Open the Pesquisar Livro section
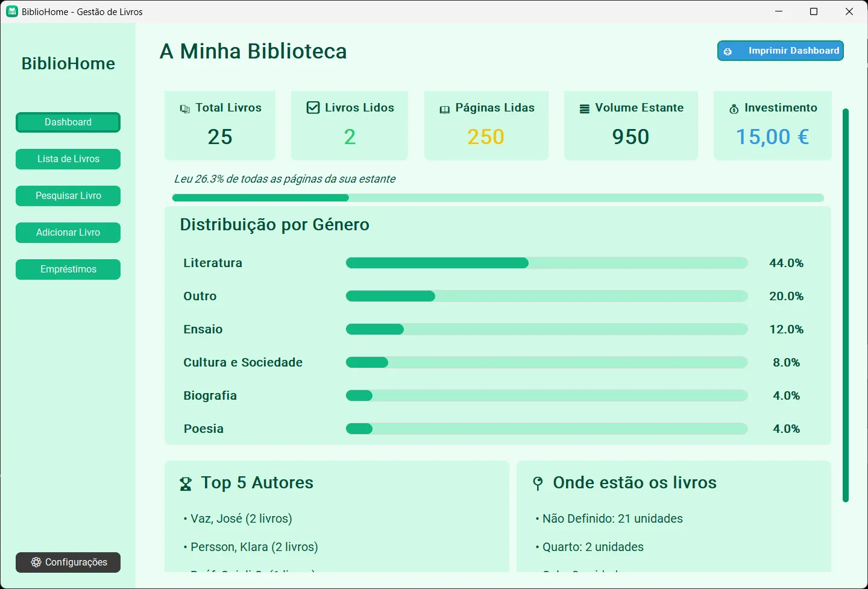 (x=68, y=195)
